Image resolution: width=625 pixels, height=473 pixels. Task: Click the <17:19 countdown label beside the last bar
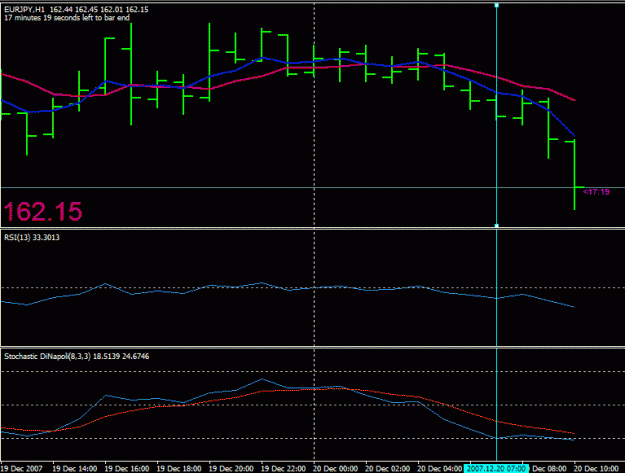coord(596,192)
